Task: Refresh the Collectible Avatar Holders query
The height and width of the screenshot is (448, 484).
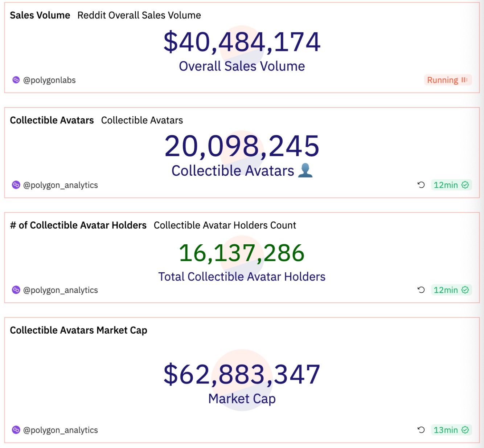Action: (421, 290)
